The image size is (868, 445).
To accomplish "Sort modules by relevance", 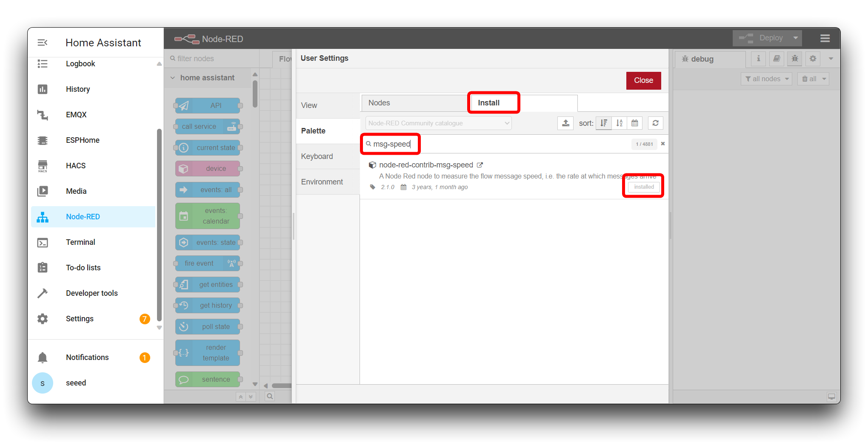I will coord(603,123).
